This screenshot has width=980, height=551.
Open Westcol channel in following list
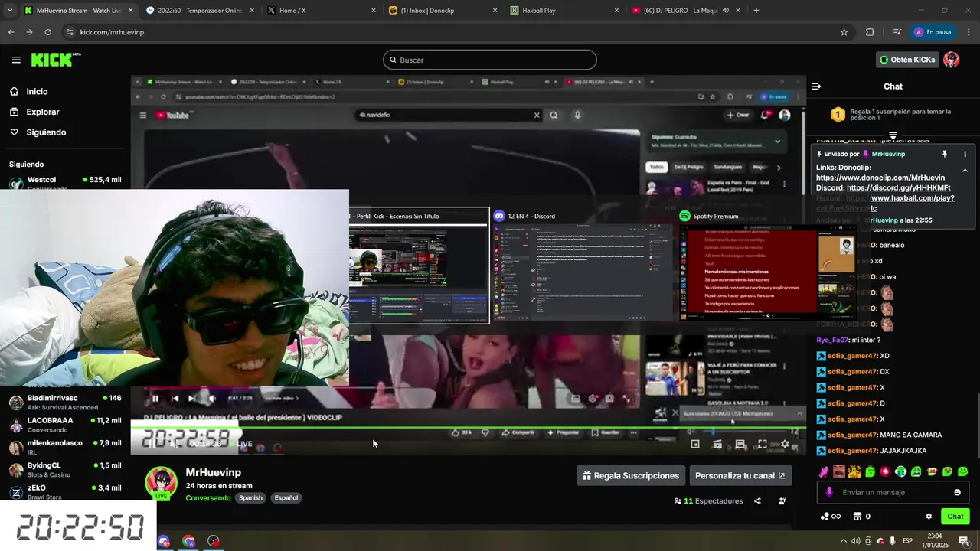[65, 182]
